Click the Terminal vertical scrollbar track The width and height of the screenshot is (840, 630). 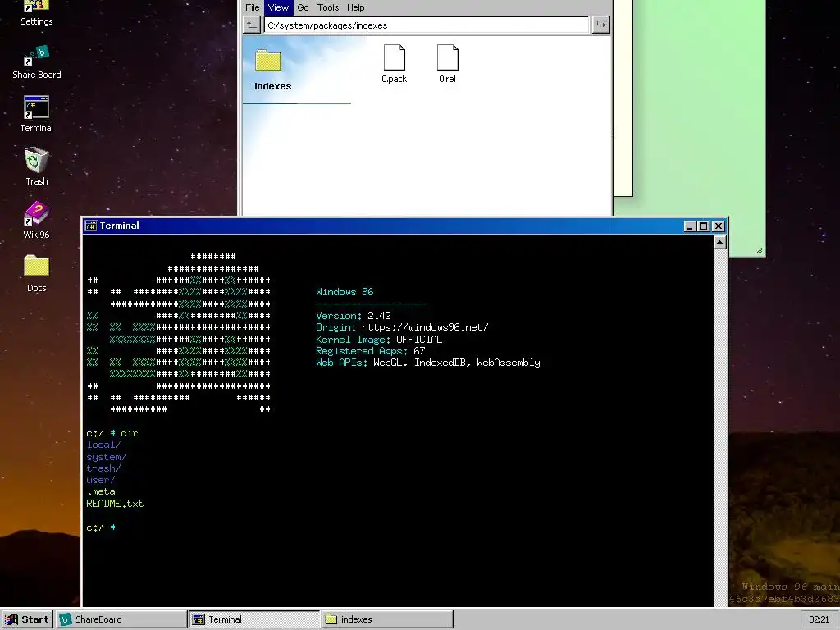point(719,427)
